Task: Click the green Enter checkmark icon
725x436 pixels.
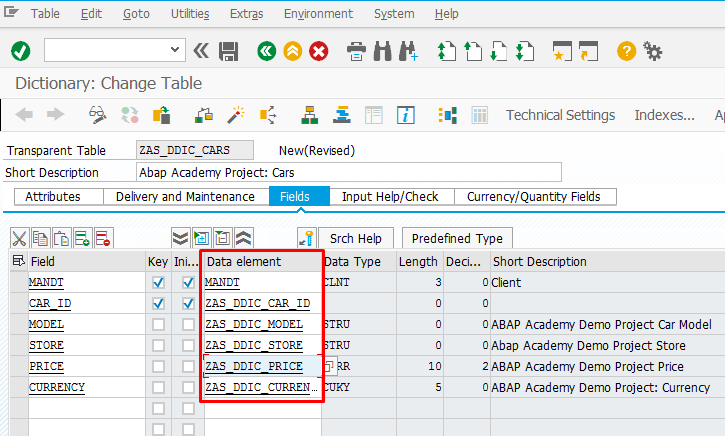Action: tap(21, 51)
